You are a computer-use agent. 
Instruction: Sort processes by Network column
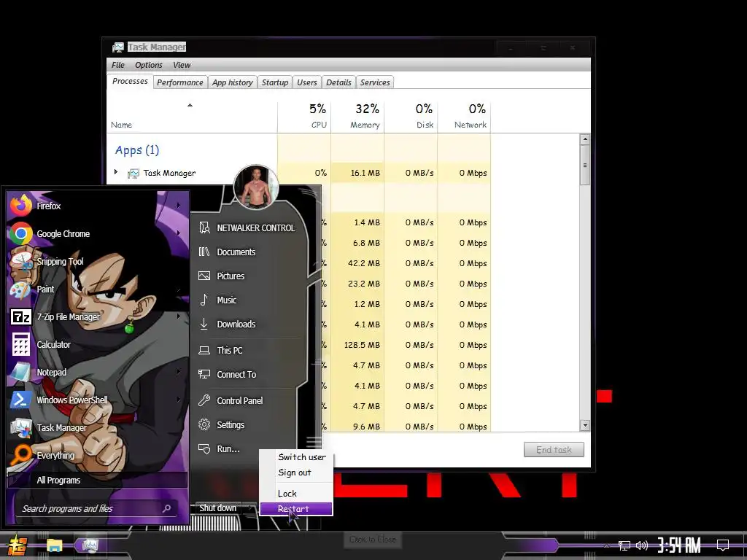pos(465,117)
